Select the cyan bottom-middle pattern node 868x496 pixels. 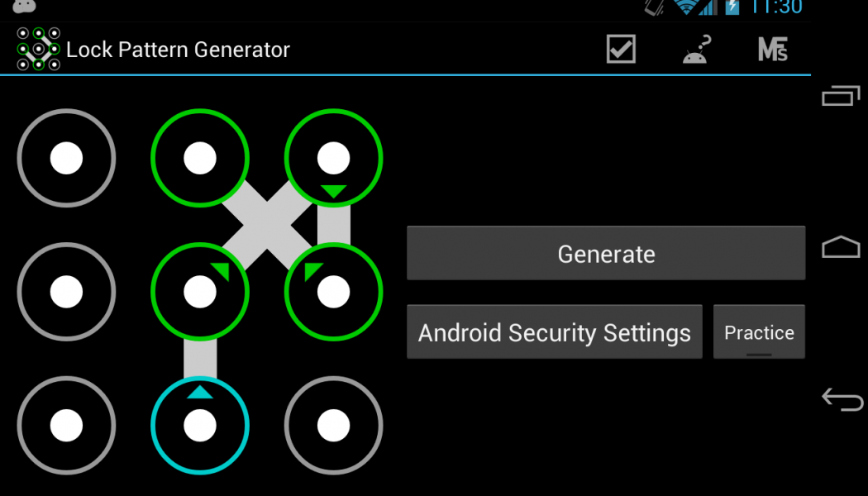pyautogui.click(x=200, y=425)
